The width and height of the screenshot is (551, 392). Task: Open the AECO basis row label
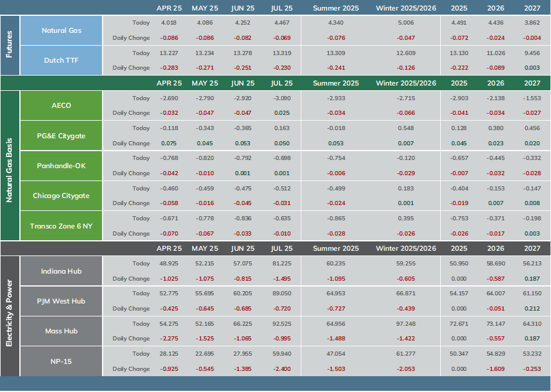(61, 105)
